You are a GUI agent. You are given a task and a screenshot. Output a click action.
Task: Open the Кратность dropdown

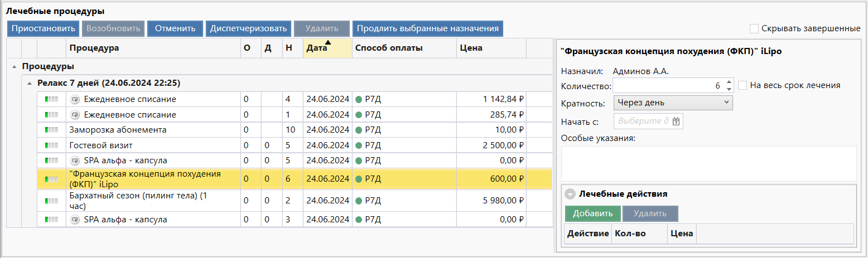pyautogui.click(x=673, y=103)
